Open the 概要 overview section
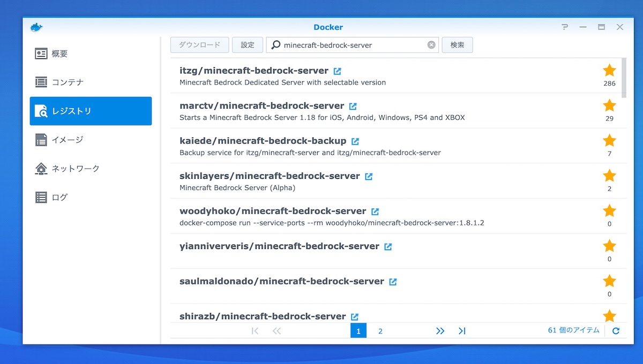This screenshot has width=643, height=364. pyautogui.click(x=91, y=54)
